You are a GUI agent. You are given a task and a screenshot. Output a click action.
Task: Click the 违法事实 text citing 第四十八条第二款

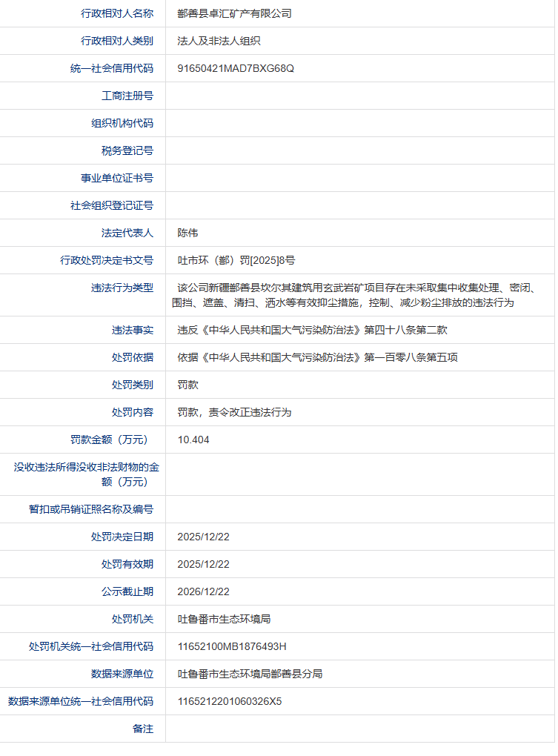point(312,330)
